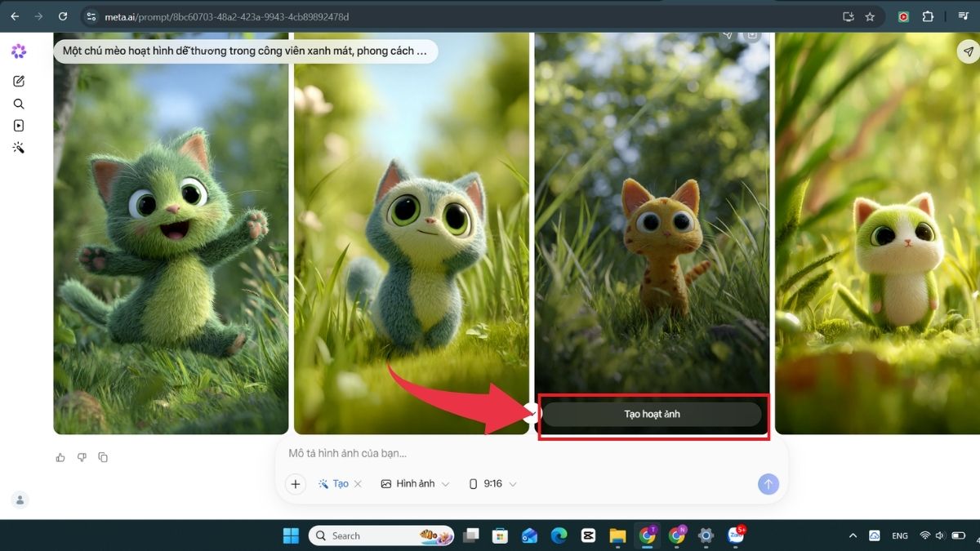
Task: Select the magic wand Imagine icon
Action: (19, 148)
